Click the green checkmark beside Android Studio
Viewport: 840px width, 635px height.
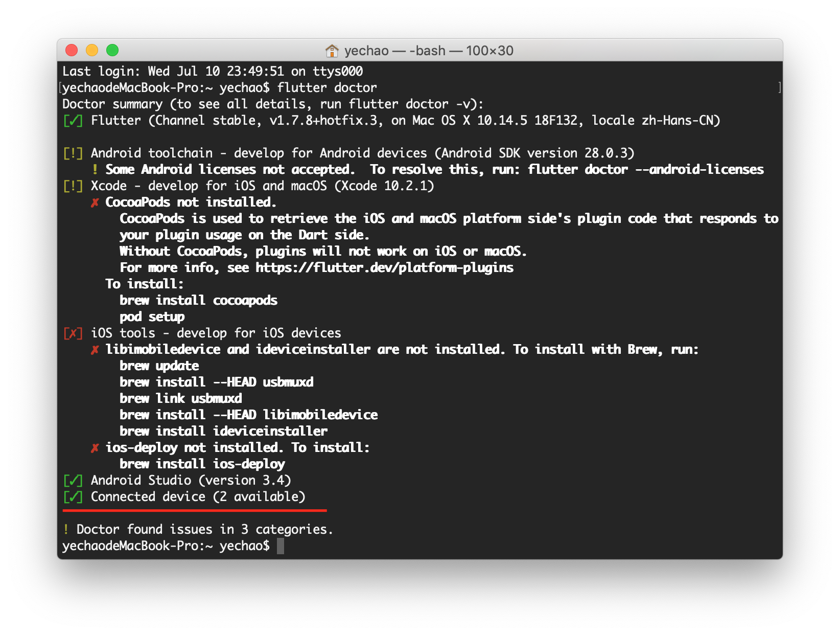click(x=73, y=481)
